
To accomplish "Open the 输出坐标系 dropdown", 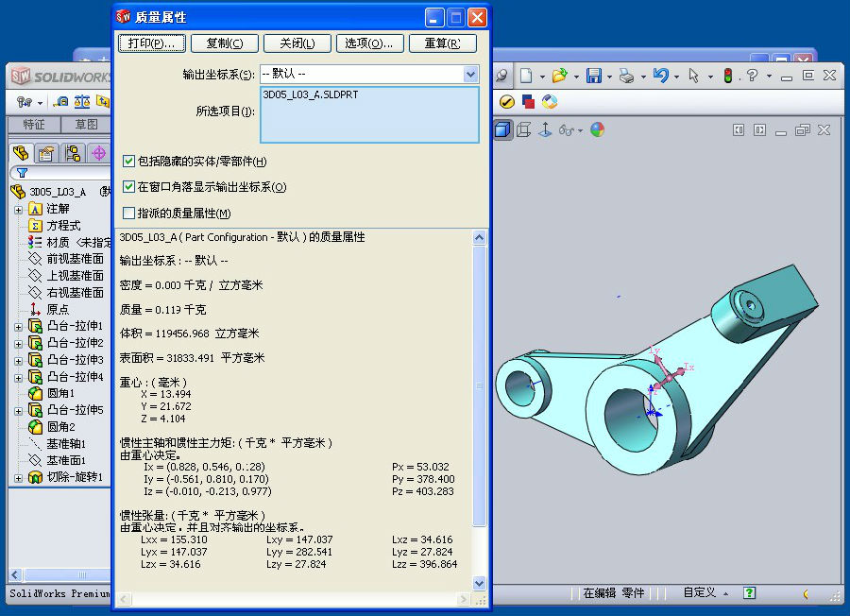I will [470, 74].
